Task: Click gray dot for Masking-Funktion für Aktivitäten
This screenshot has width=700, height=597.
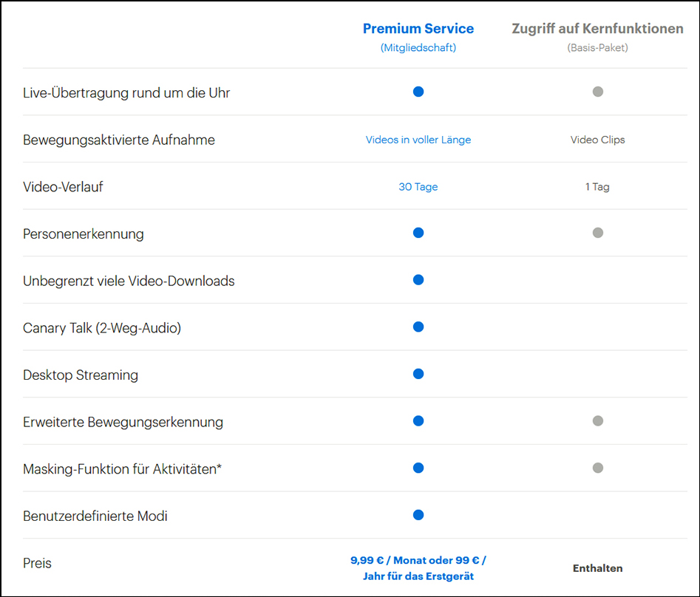Action: tap(598, 468)
